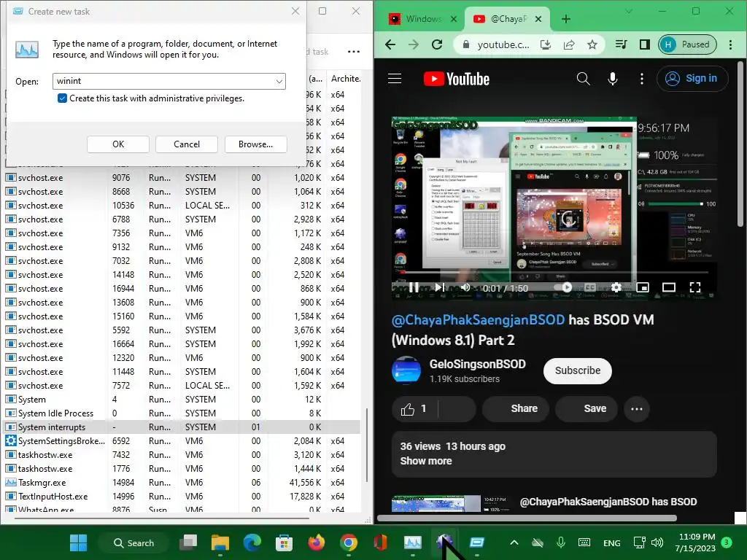The image size is (747, 560).
Task: Open a new Chrome tab
Action: [x=566, y=19]
